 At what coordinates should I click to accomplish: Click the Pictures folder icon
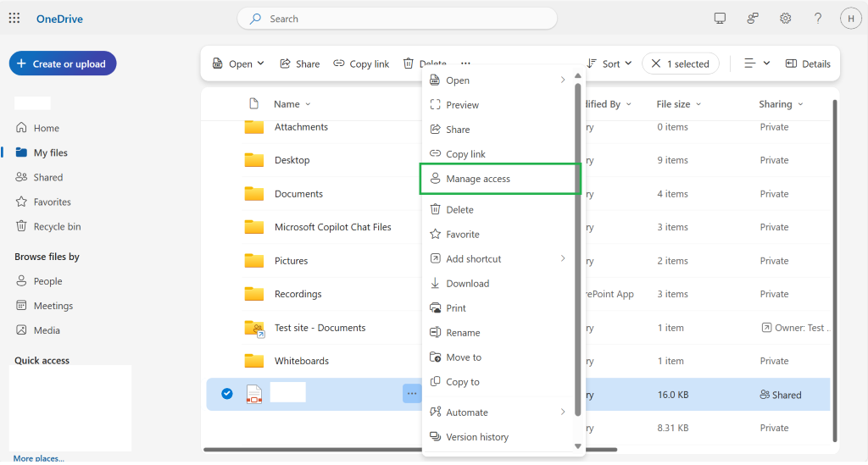coord(254,260)
